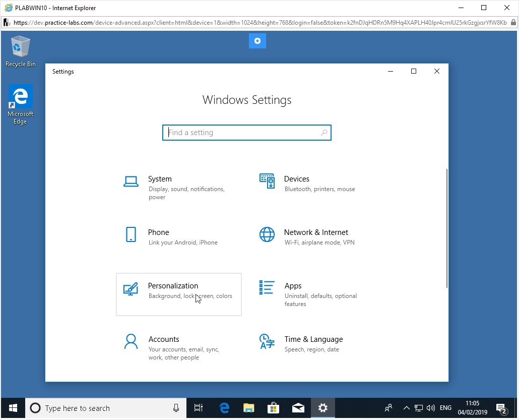The height and width of the screenshot is (420, 519).
Task: Open the Apps category title
Action: pos(293,286)
